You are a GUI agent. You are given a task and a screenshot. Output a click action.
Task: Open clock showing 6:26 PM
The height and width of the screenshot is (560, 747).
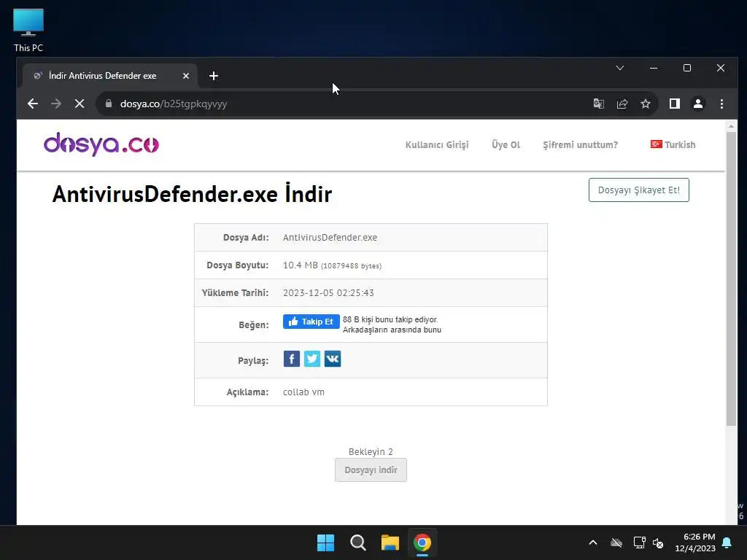click(695, 542)
